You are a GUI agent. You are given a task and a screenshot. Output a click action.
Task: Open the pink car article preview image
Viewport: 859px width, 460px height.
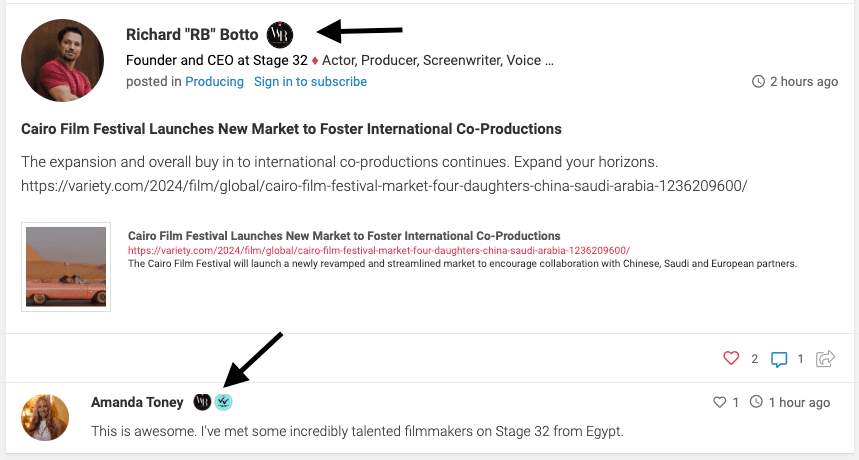click(66, 266)
